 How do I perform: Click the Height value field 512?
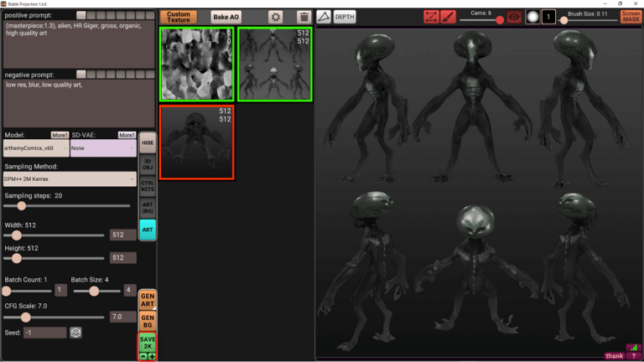pos(122,258)
